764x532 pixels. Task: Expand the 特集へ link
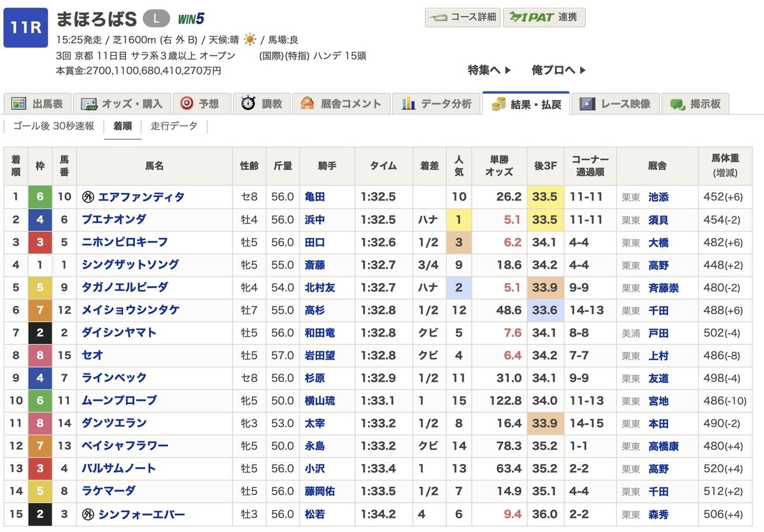coord(490,70)
